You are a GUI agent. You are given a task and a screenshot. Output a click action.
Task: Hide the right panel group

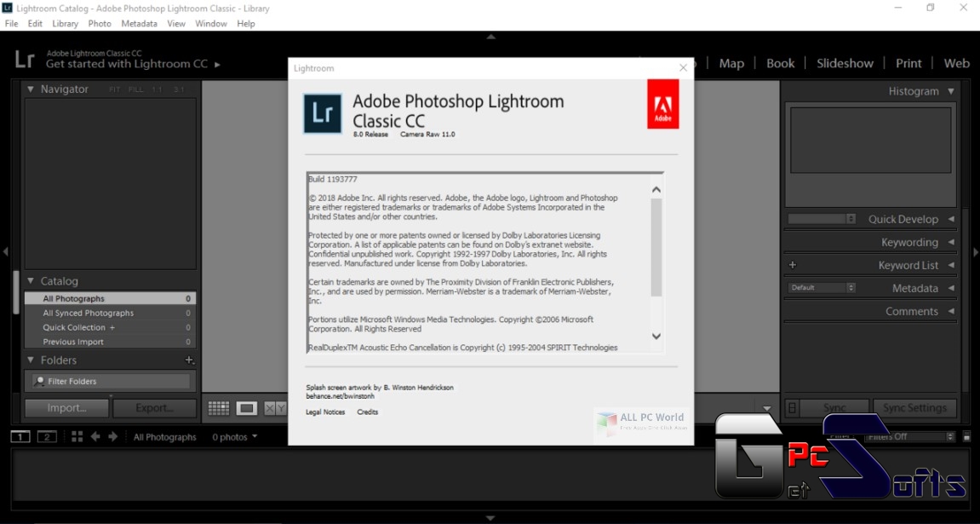(976, 252)
